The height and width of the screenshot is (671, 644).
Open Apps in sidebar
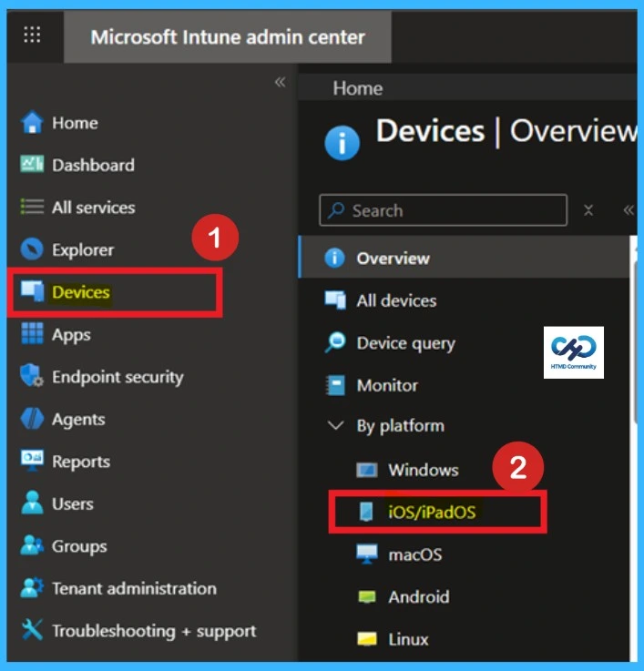click(71, 334)
